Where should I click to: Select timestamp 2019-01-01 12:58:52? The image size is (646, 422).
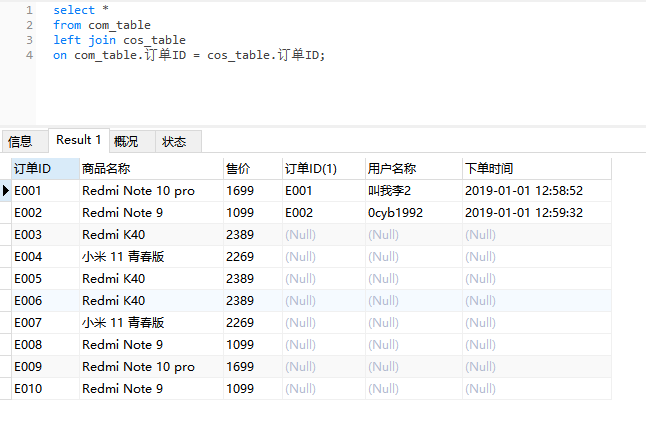click(x=537, y=191)
